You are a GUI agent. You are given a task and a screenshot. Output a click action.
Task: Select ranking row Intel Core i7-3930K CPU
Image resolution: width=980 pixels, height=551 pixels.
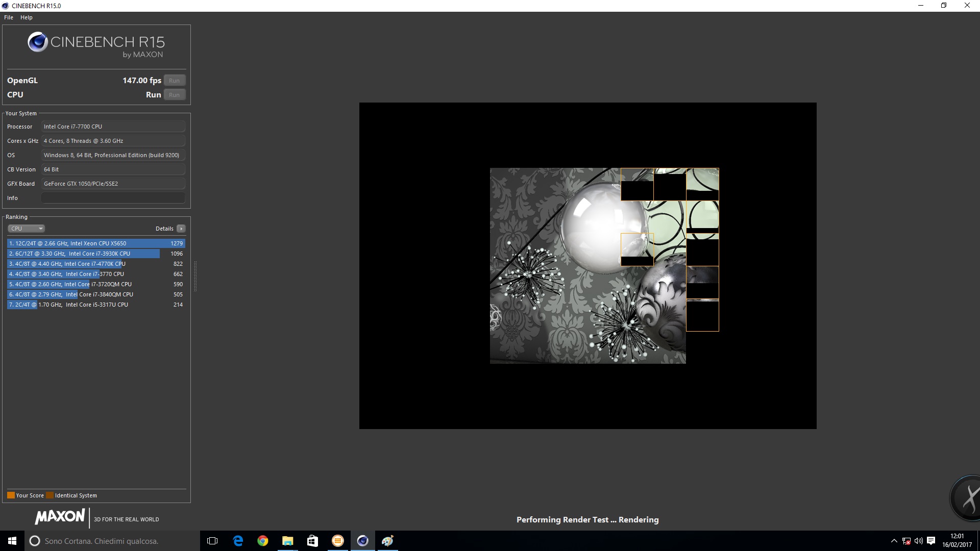coord(96,254)
